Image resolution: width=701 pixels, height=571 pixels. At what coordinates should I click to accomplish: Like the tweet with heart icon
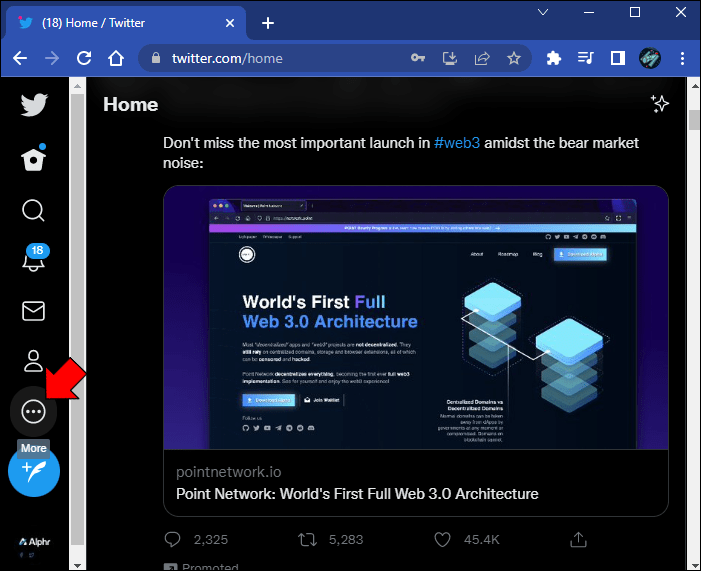(x=443, y=539)
